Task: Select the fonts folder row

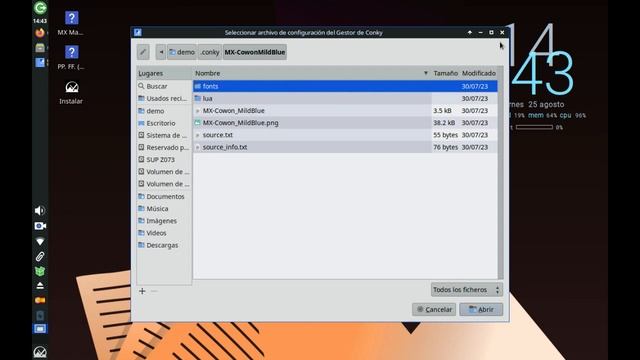Action: pos(345,86)
